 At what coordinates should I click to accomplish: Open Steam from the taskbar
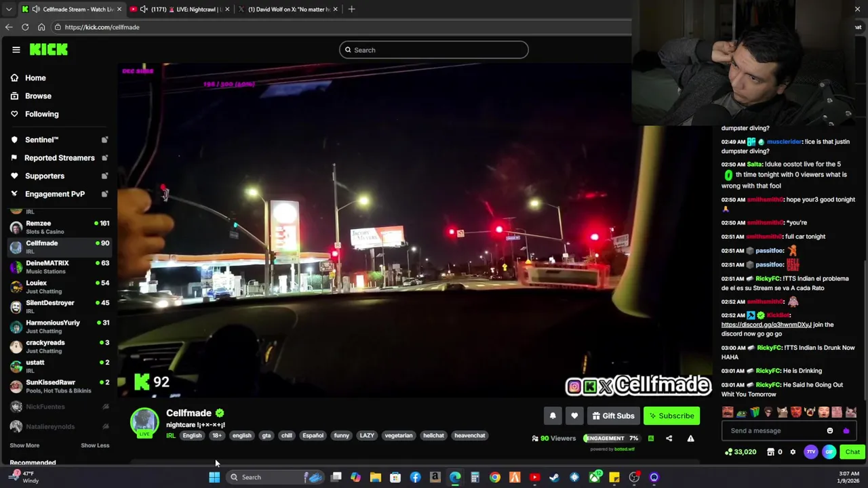tap(554, 477)
